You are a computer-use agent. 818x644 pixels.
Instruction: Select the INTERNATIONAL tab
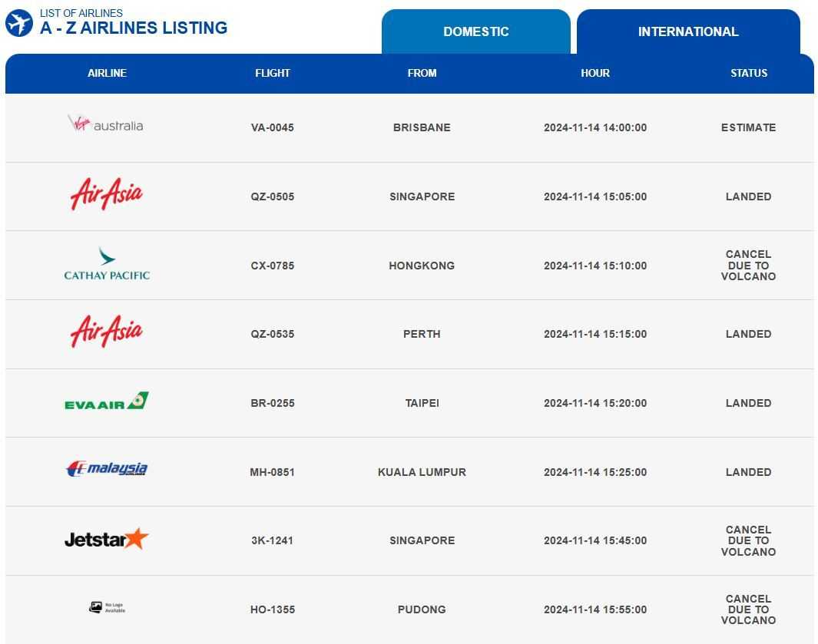point(688,31)
